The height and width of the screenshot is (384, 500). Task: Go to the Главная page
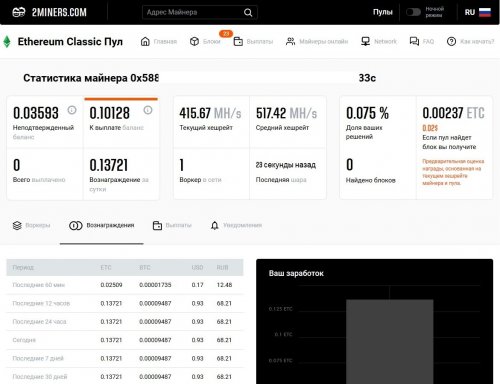point(165,42)
